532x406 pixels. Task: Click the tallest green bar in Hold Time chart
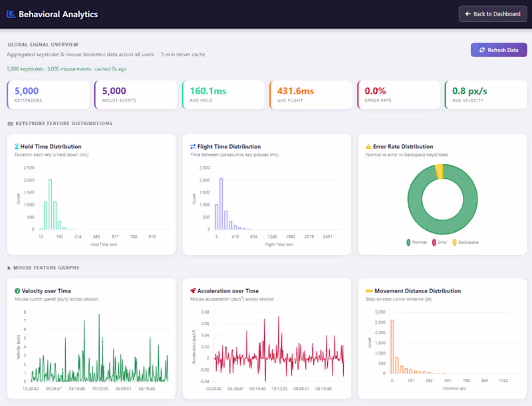(x=51, y=205)
